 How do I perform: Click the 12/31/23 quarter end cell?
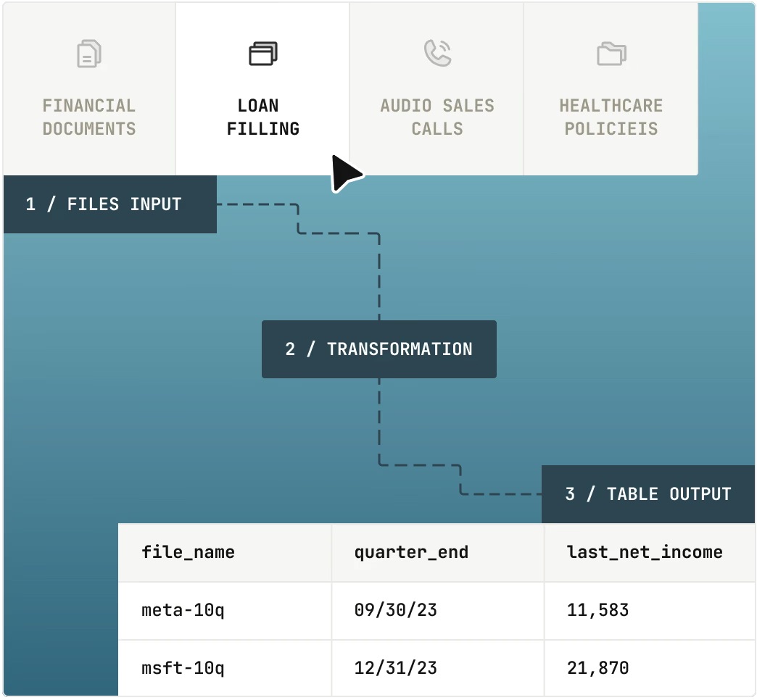[x=396, y=667]
